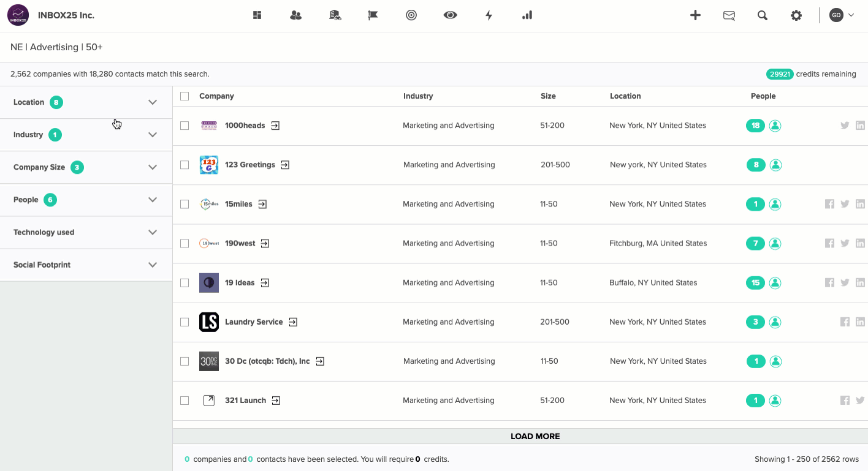Check the 1000heads row checkbox
The height and width of the screenshot is (471, 868).
click(185, 126)
